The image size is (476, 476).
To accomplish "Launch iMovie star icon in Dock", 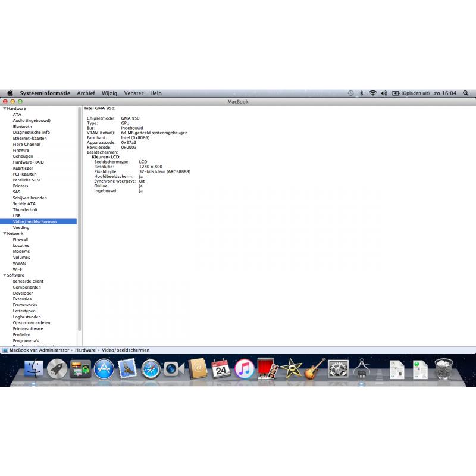I will pos(291,368).
